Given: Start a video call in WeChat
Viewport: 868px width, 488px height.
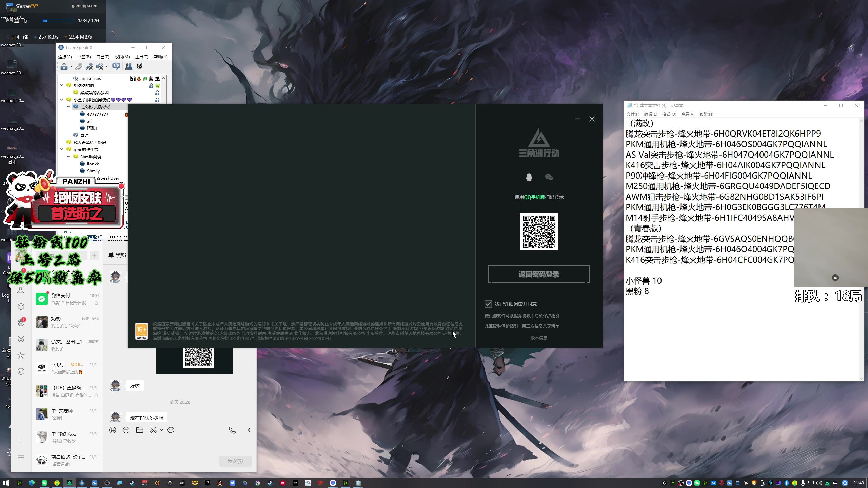Looking at the screenshot, I should (246, 430).
